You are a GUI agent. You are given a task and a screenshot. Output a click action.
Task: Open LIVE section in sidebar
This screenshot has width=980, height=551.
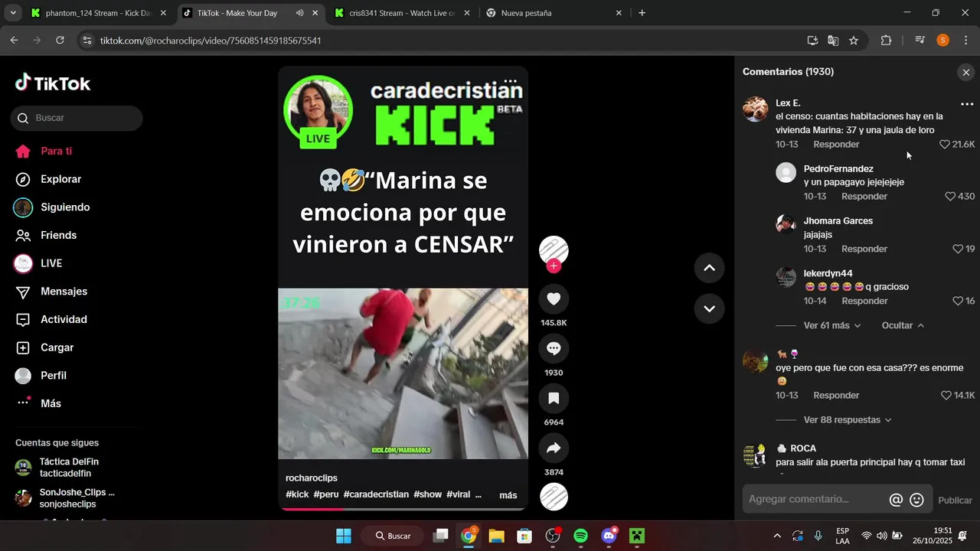pyautogui.click(x=51, y=263)
